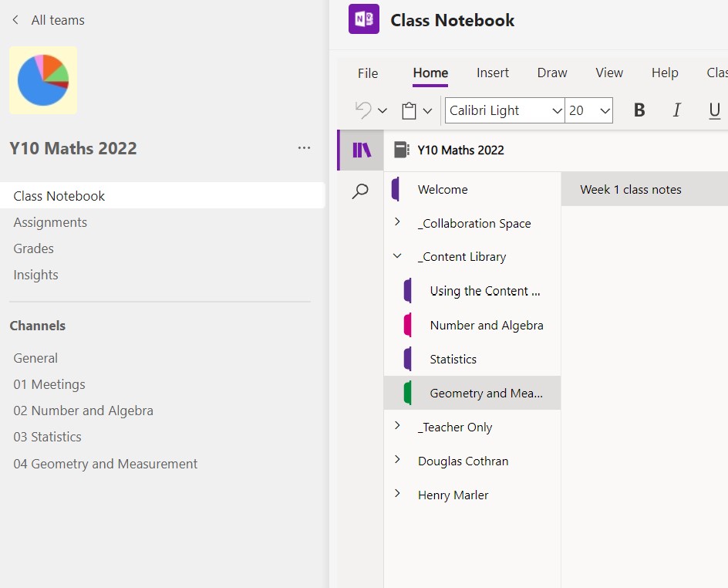Open the File menu
The width and height of the screenshot is (728, 588).
pos(368,73)
